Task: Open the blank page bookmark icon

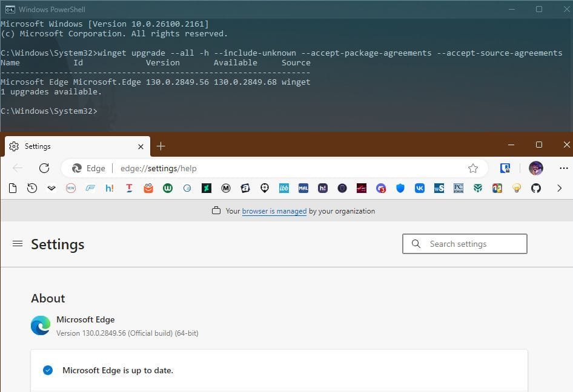Action: coord(13,188)
